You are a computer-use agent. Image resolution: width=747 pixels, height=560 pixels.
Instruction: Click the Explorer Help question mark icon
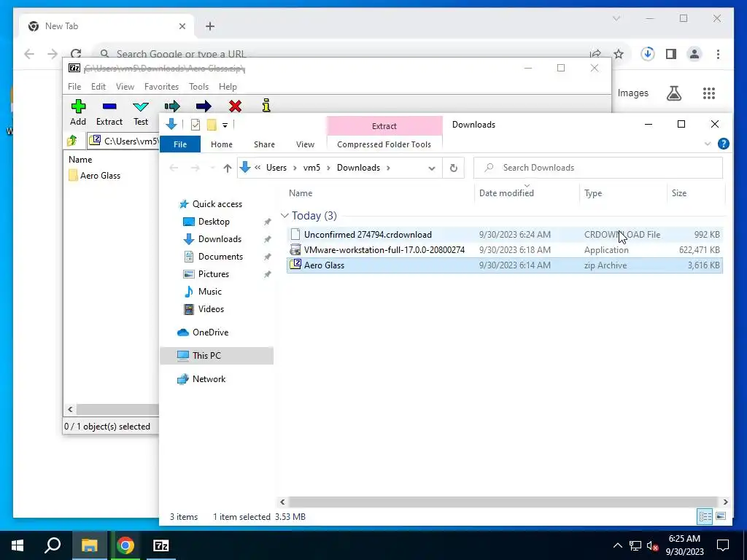(723, 144)
